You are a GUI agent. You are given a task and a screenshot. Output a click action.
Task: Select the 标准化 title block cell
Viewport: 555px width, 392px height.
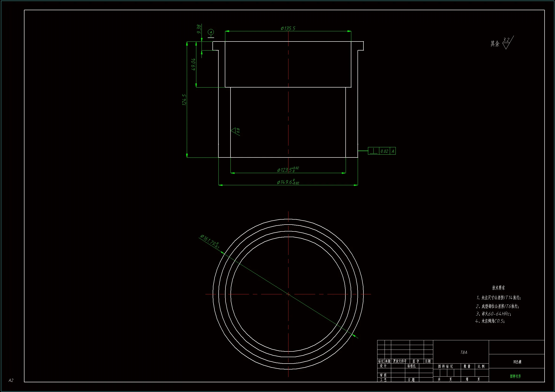click(411, 366)
